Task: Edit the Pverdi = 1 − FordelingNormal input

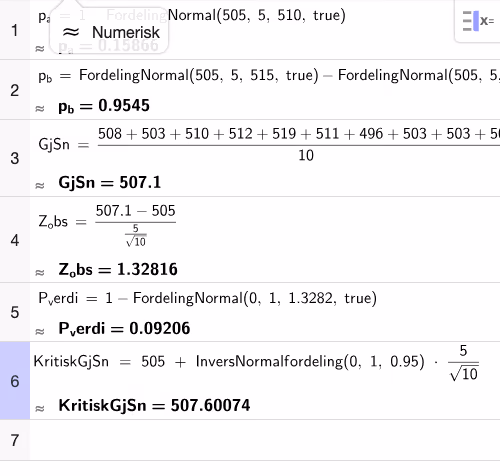Action: tap(207, 298)
